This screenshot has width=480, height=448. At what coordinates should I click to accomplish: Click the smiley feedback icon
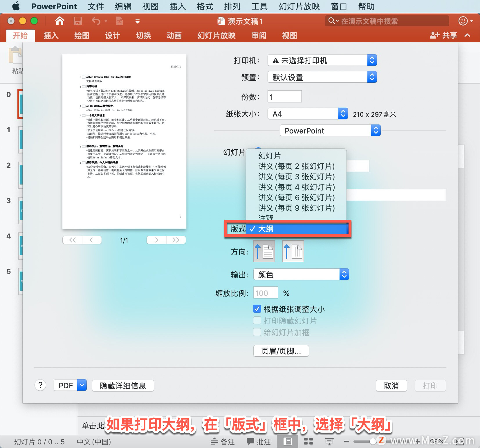point(463,21)
